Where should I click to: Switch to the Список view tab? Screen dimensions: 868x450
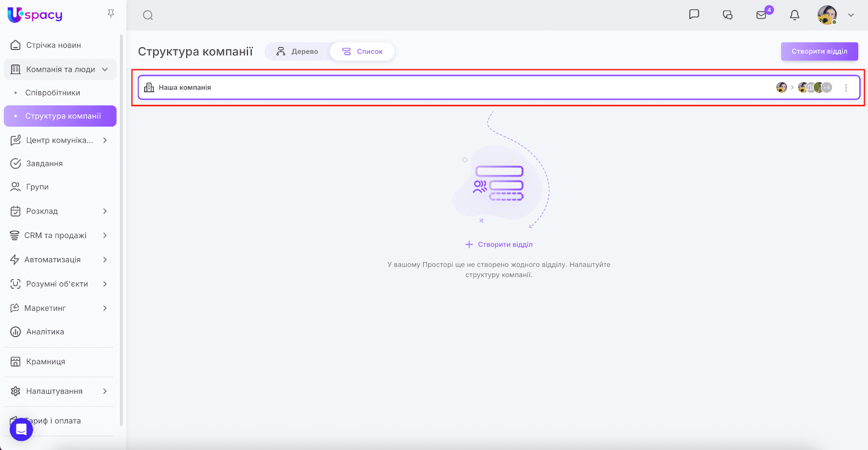(362, 52)
